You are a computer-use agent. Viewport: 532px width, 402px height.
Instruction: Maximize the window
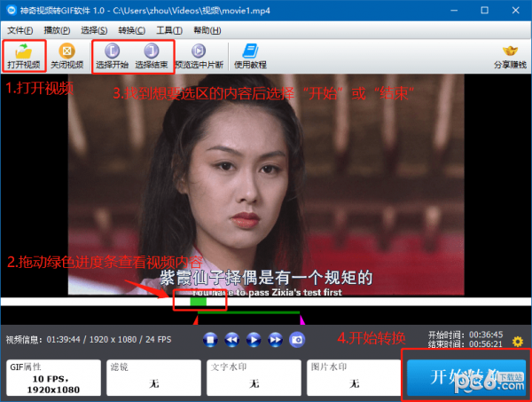(484, 11)
